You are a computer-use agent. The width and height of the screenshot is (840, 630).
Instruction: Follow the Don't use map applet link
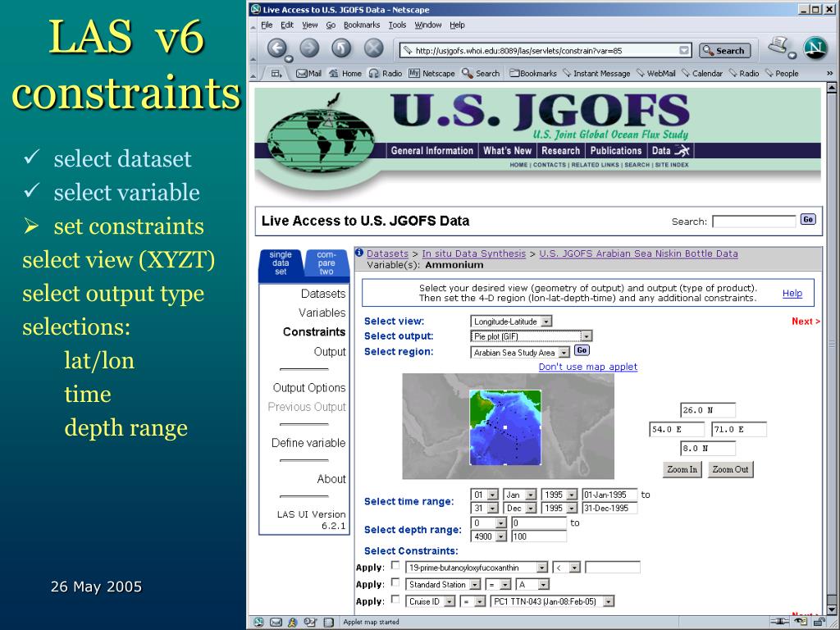587,367
